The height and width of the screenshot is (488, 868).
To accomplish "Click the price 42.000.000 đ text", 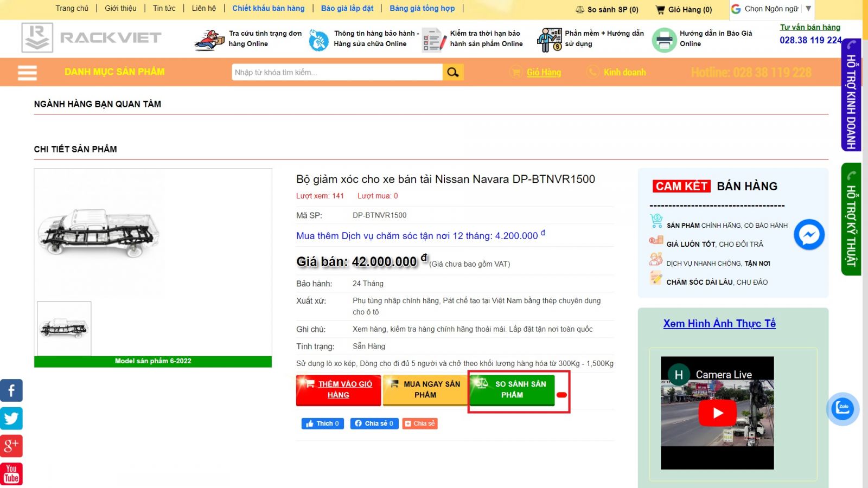I will coord(390,261).
